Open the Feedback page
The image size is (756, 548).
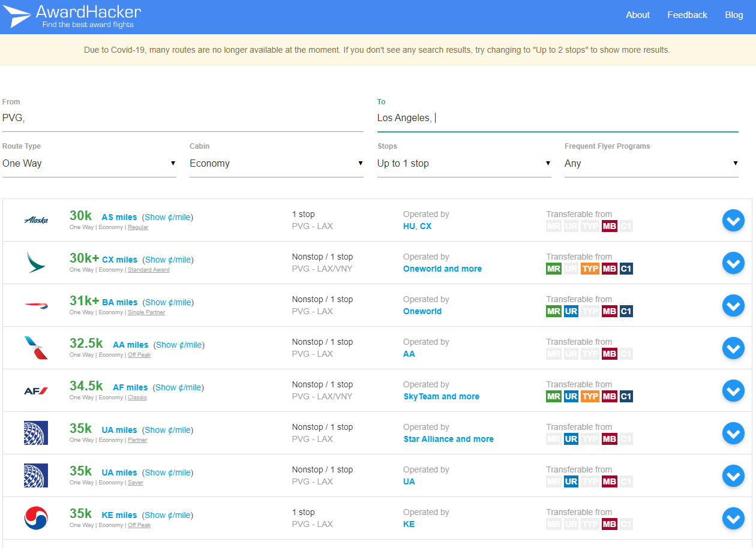click(x=687, y=15)
